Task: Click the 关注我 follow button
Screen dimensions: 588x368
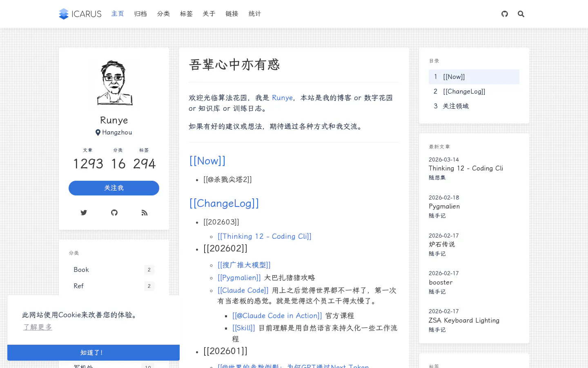Action: (114, 188)
